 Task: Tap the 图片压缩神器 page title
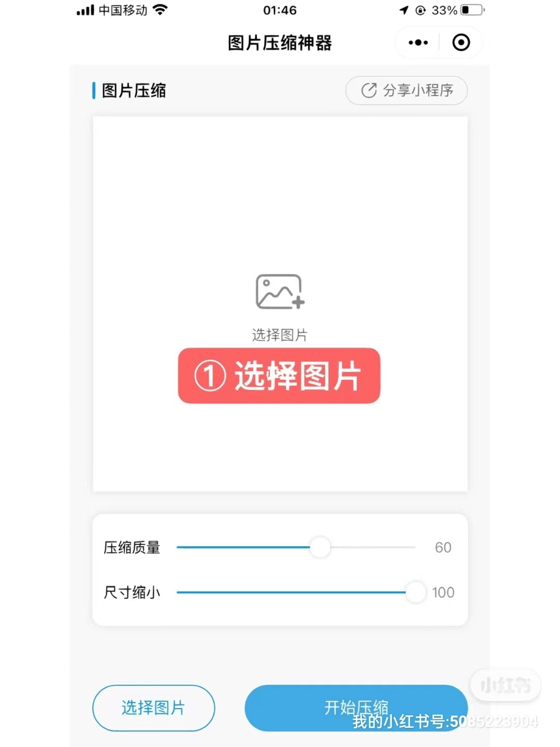(x=280, y=43)
